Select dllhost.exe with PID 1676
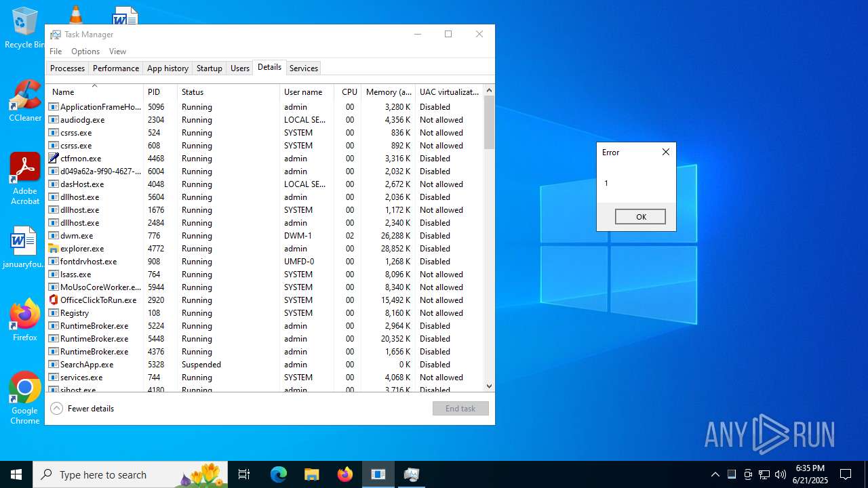The image size is (868, 488). (x=264, y=210)
